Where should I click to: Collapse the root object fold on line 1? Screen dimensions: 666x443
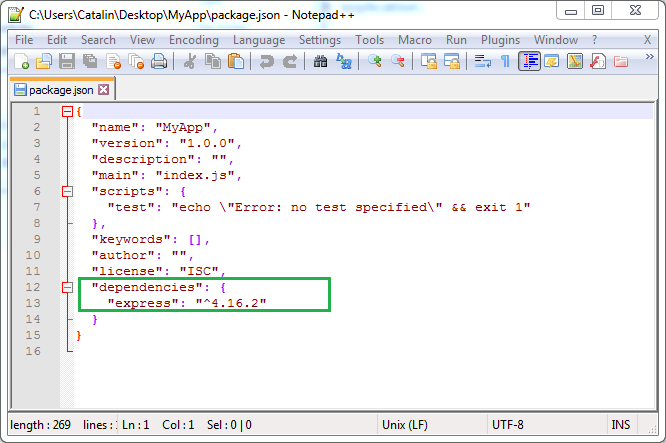(67, 112)
